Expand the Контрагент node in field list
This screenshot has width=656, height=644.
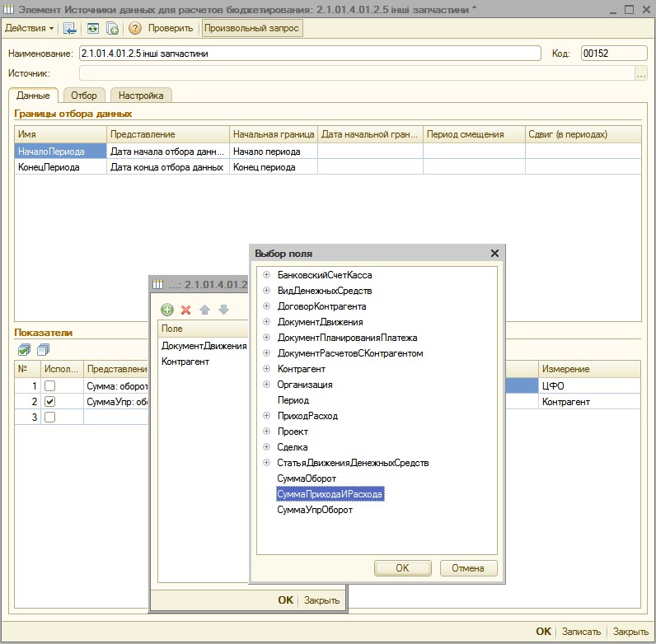266,369
